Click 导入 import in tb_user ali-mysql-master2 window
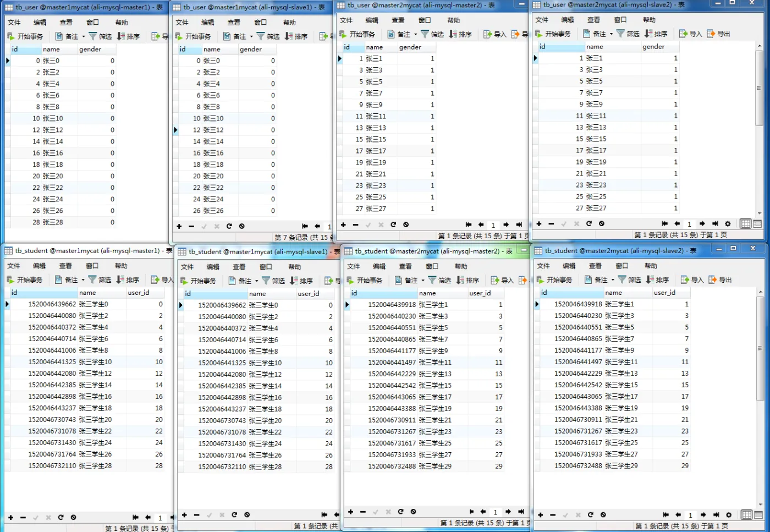Image resolution: width=770 pixels, height=532 pixels. click(495, 34)
